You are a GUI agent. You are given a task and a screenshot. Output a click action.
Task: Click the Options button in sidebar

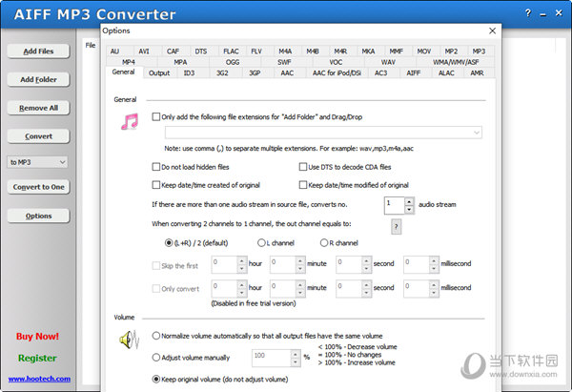pyautogui.click(x=38, y=216)
